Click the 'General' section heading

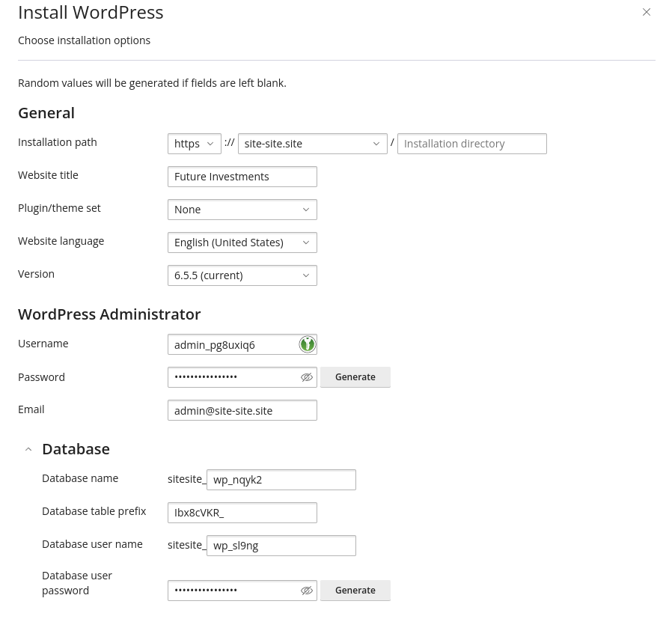pos(46,113)
